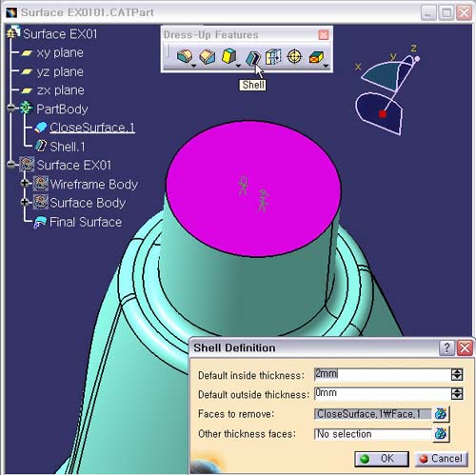Screen dimensions: 476x475
Task: Click the Default outside thickness spinner arrows
Action: [457, 394]
